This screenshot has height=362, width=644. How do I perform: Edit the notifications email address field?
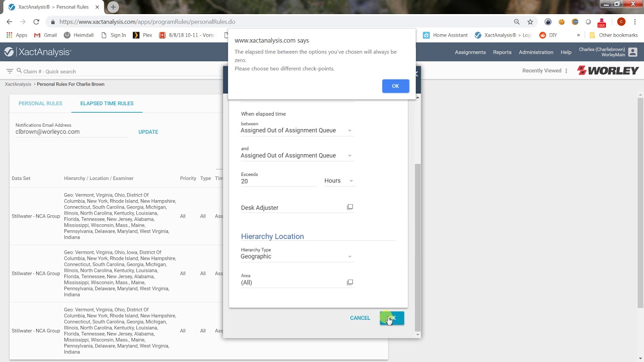(x=71, y=132)
